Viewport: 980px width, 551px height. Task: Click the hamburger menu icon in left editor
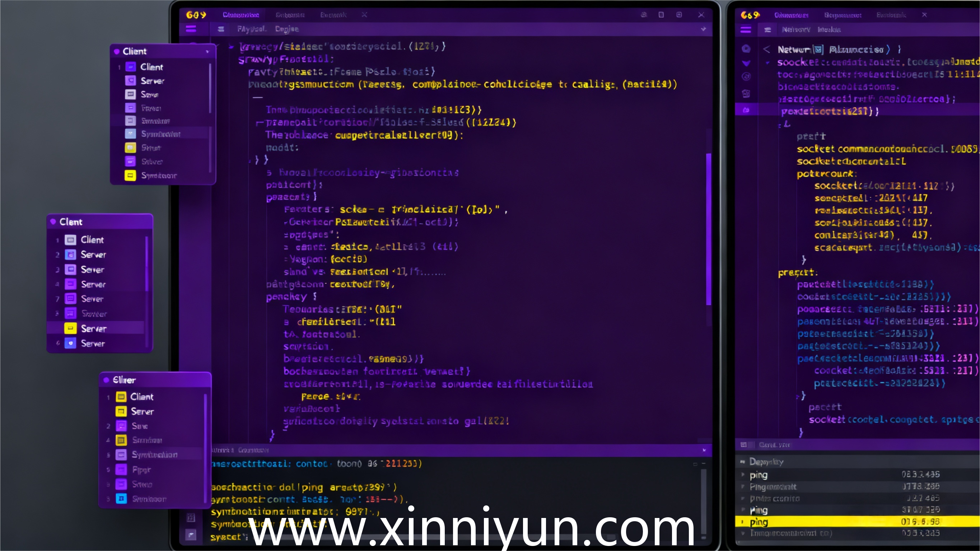tap(191, 29)
